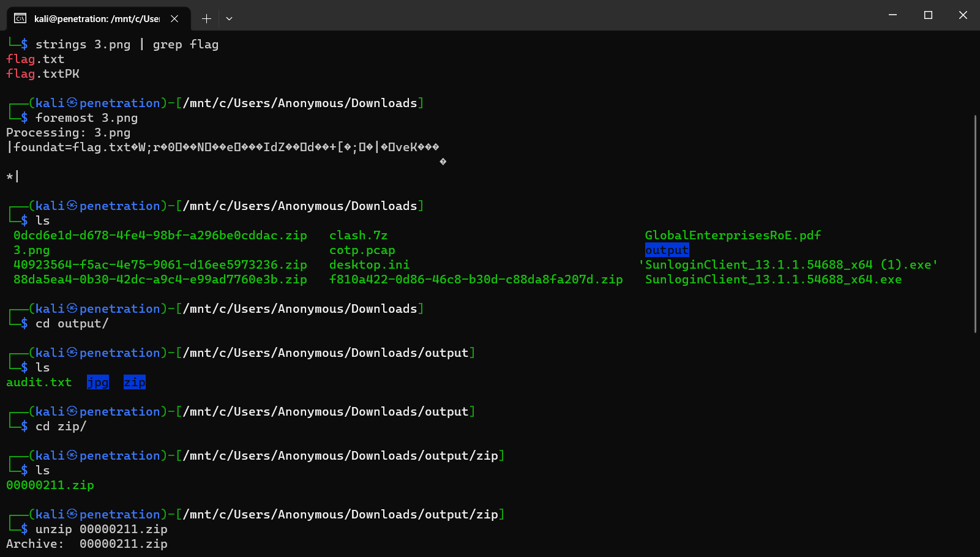Click the foundat=flag.txt output line
980x557 pixels.
(x=223, y=147)
